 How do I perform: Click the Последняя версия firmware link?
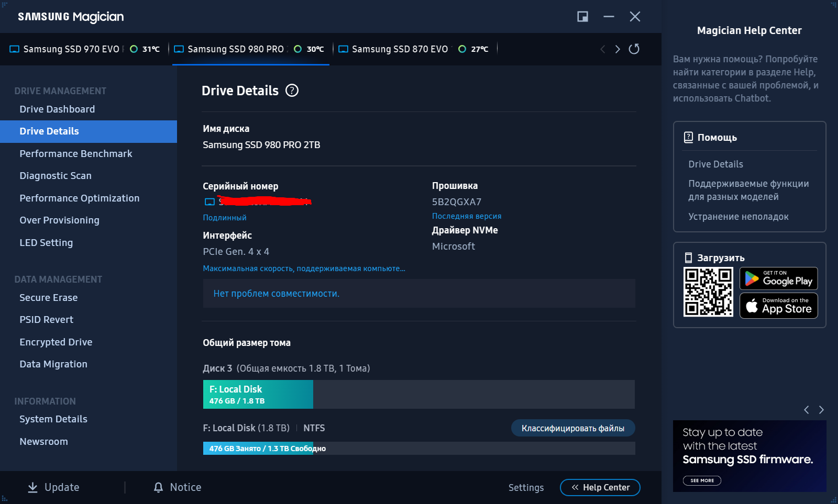pyautogui.click(x=467, y=216)
